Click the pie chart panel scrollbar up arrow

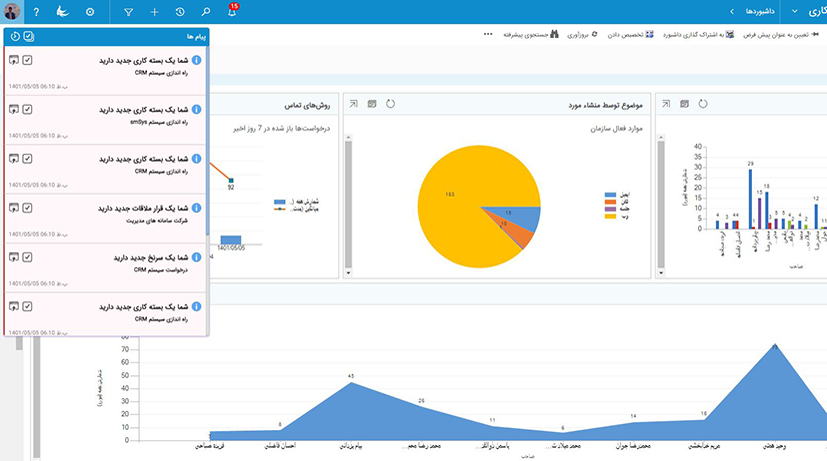(x=348, y=138)
